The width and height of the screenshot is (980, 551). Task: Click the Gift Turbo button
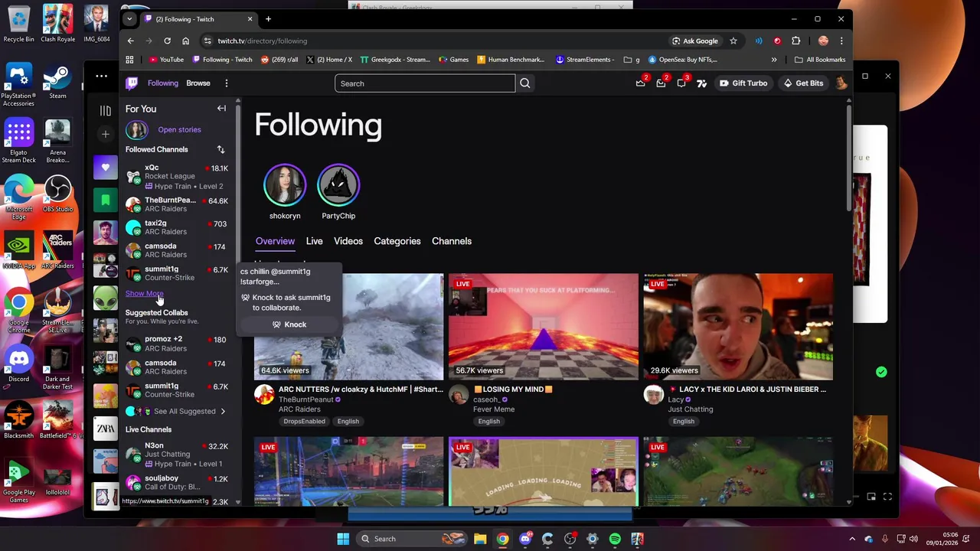pos(743,83)
